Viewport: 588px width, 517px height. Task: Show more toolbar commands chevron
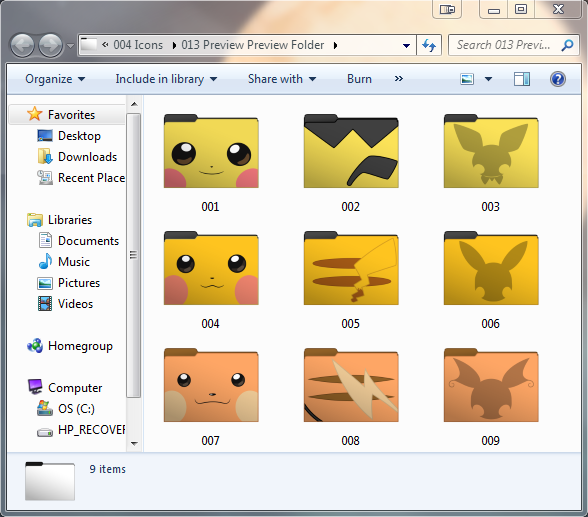click(399, 79)
